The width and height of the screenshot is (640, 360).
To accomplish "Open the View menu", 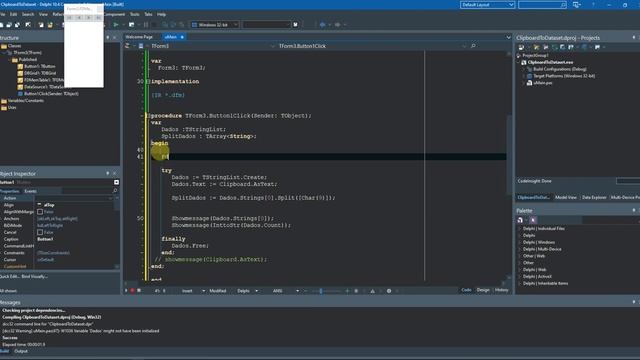I will tap(43, 14).
